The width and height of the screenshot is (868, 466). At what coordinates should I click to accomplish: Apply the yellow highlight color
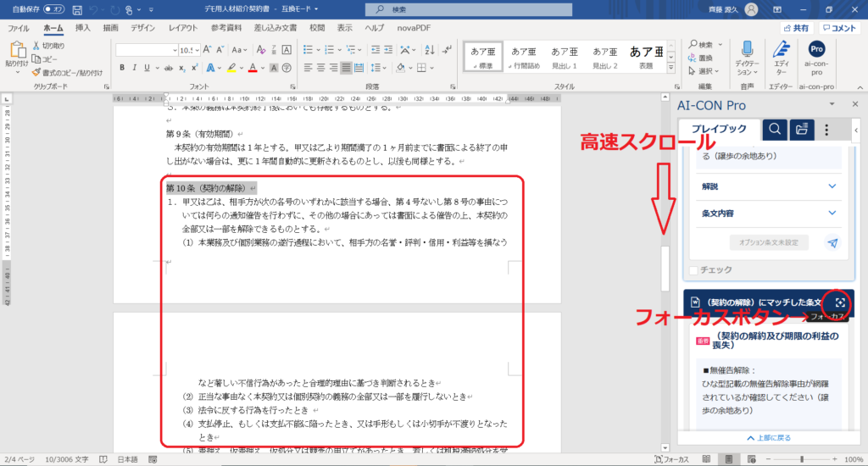pyautogui.click(x=231, y=68)
